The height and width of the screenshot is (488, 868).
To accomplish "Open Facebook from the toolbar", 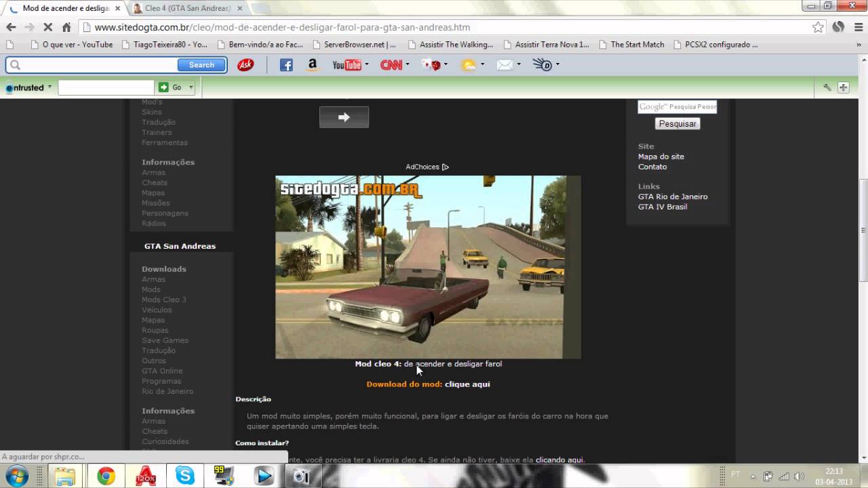I will coord(286,65).
